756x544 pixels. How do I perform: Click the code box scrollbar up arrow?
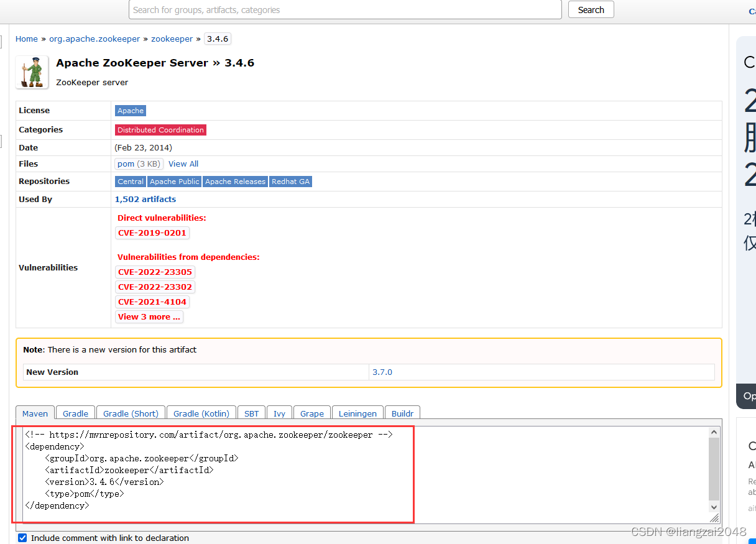coord(714,432)
